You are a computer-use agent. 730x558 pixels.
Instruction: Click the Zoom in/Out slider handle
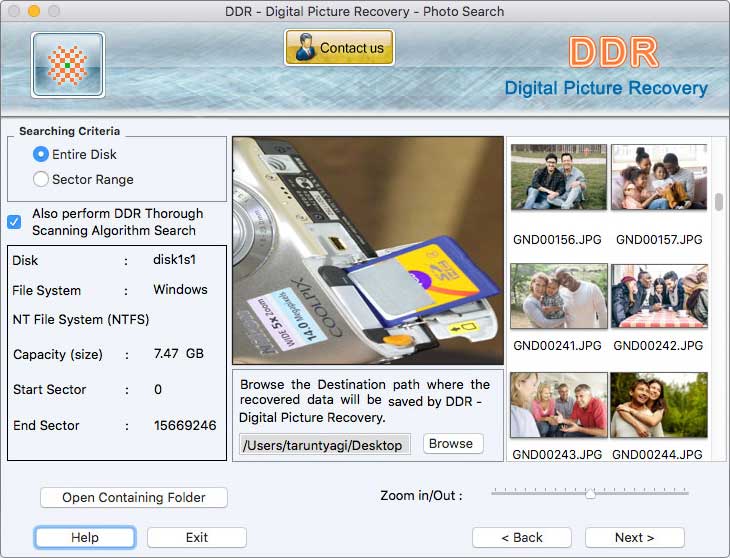[x=590, y=493]
